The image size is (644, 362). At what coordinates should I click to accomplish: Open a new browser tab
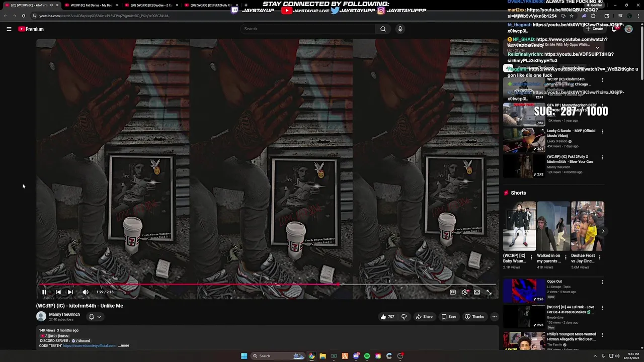click(246, 5)
